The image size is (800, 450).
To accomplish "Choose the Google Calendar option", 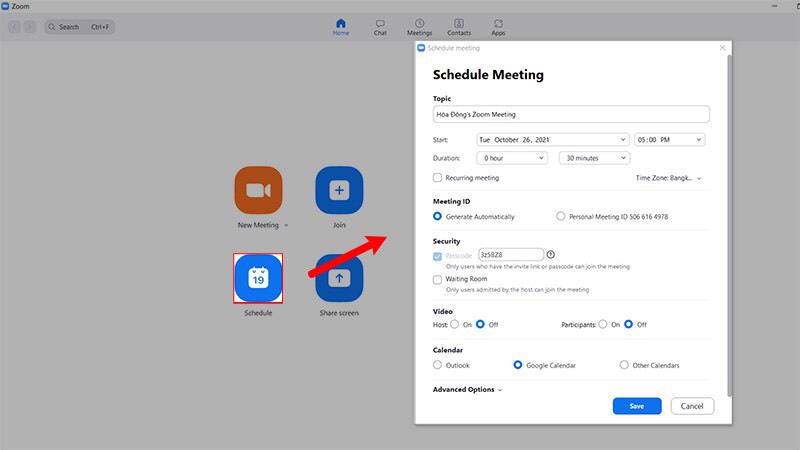I will pyautogui.click(x=518, y=365).
